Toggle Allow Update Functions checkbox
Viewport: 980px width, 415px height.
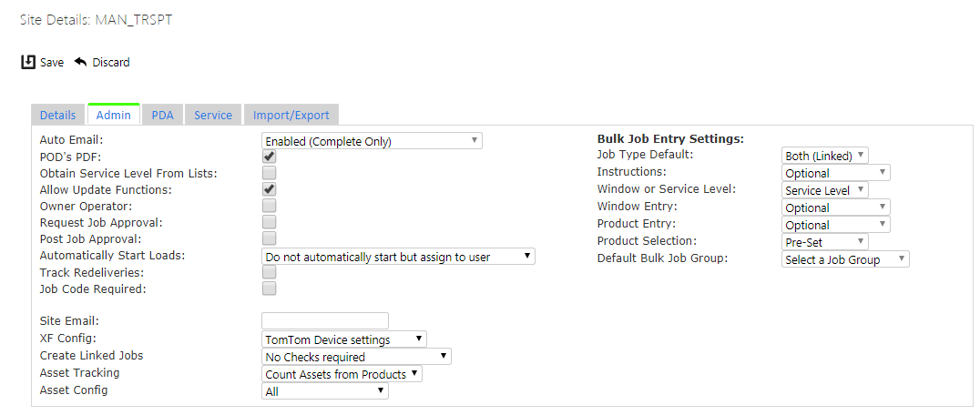point(270,189)
